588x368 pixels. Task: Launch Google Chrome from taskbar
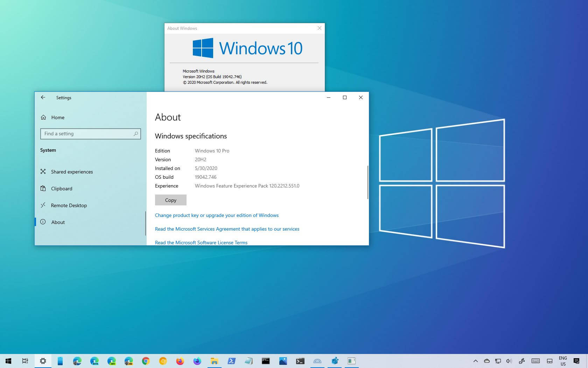pyautogui.click(x=146, y=361)
